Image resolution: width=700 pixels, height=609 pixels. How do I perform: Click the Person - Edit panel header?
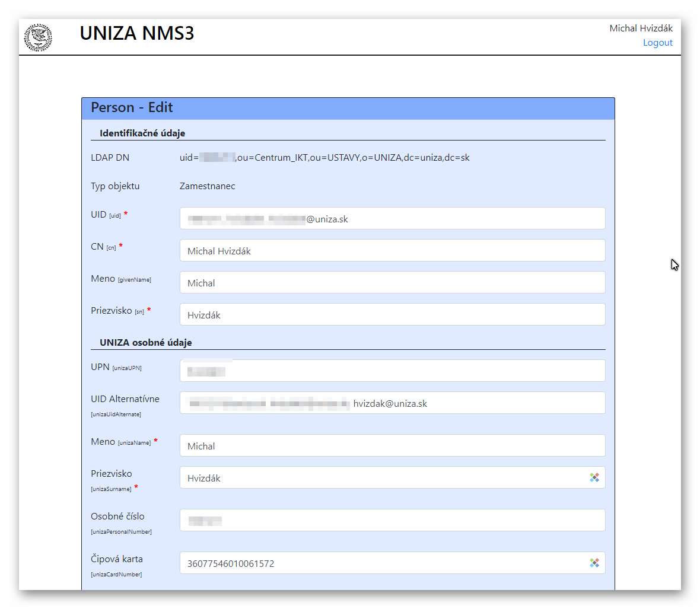coord(348,108)
